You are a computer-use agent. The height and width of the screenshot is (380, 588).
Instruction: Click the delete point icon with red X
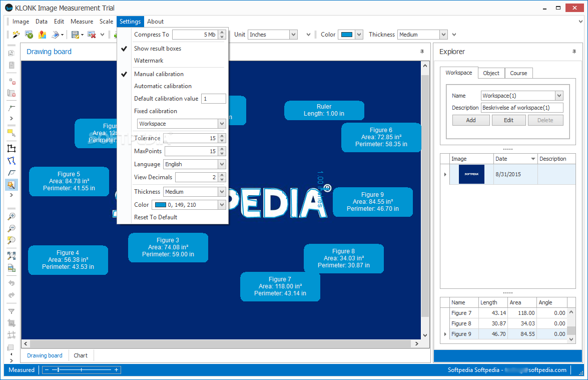pos(12,82)
